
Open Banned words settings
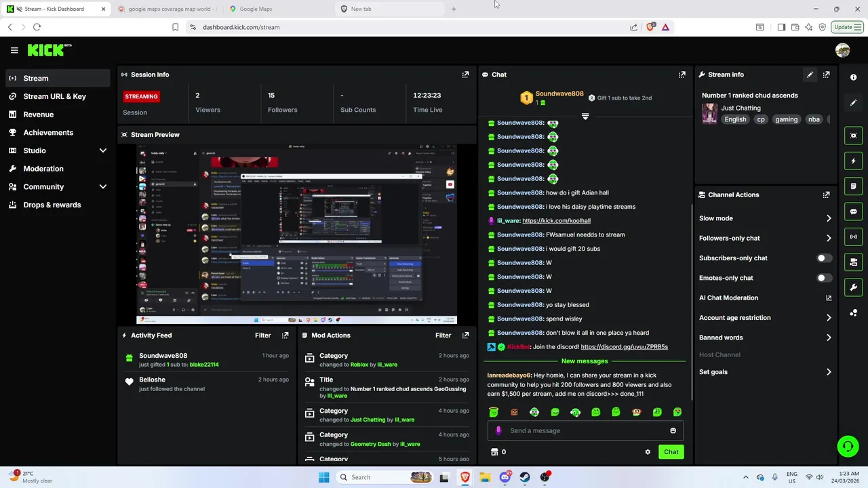click(x=765, y=338)
